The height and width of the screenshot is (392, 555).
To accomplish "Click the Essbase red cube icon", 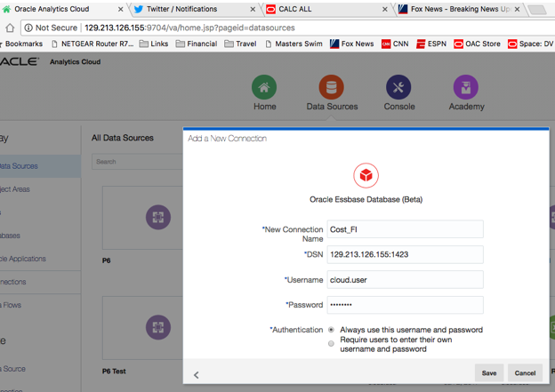I will point(366,174).
